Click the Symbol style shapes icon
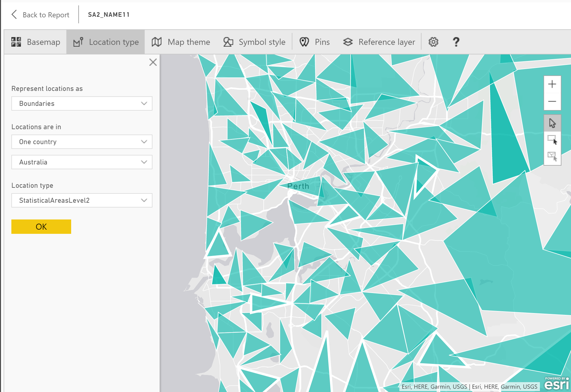The width and height of the screenshot is (571, 392). [x=228, y=42]
